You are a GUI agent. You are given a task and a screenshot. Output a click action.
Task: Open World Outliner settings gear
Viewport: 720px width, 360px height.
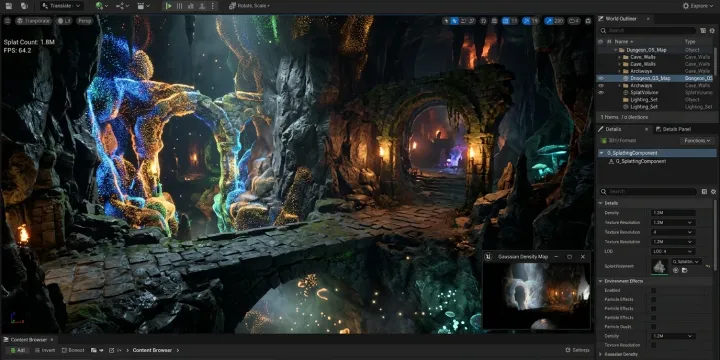713,30
